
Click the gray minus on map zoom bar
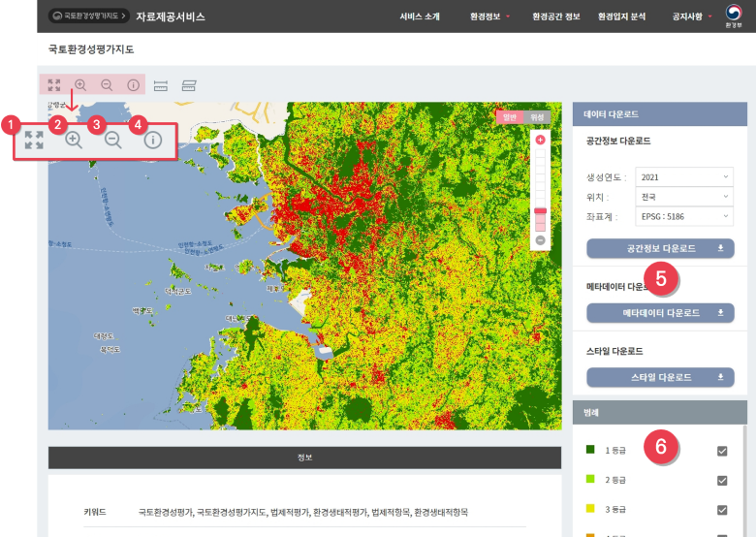[540, 240]
